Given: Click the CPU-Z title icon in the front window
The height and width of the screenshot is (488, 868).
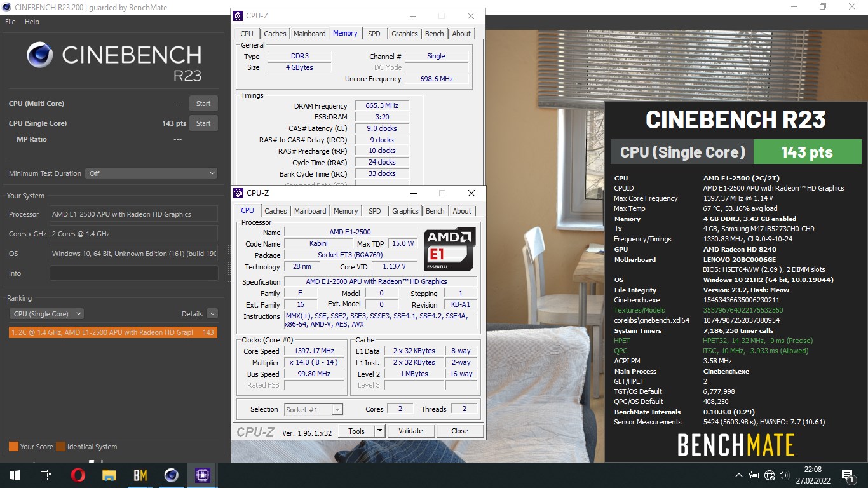Looking at the screenshot, I should coord(238,193).
